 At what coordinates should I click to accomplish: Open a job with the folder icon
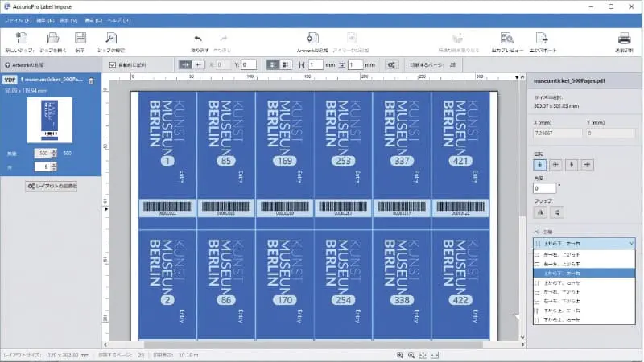click(x=52, y=39)
